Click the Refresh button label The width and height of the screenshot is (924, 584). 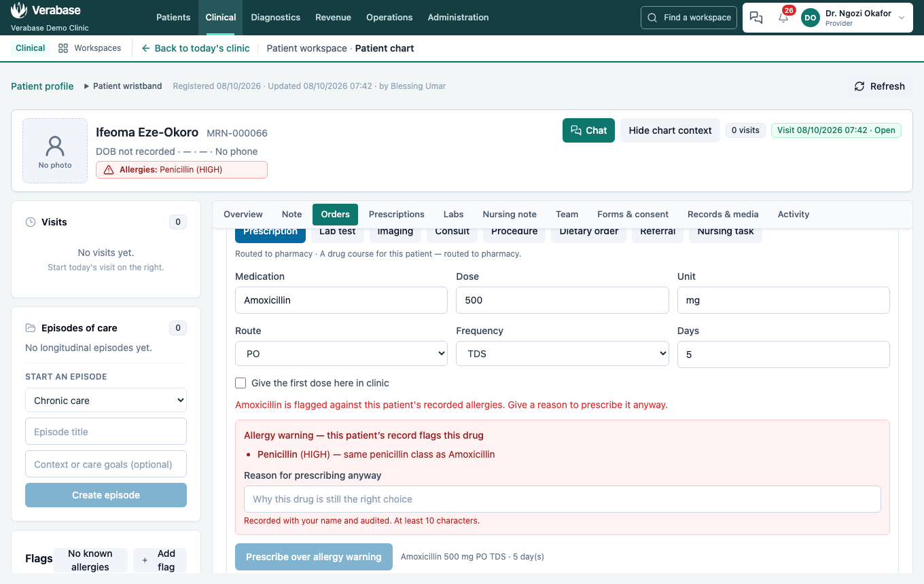tap(887, 86)
